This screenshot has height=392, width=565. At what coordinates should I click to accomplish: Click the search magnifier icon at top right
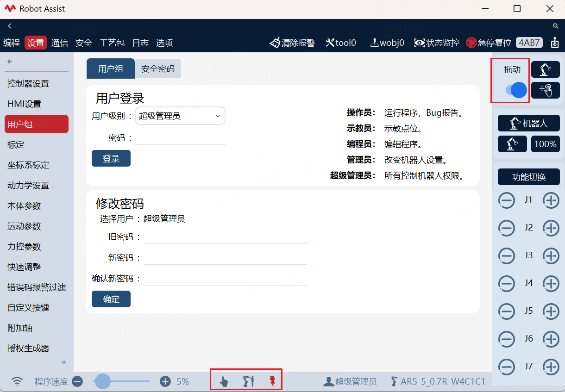tap(556, 26)
